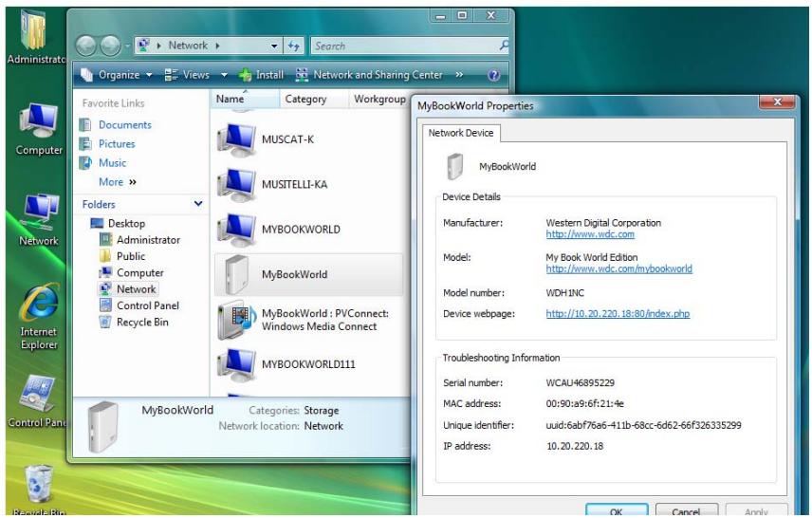Click the Pictures favorite link icon
This screenshot has width=812, height=518.
(85, 144)
